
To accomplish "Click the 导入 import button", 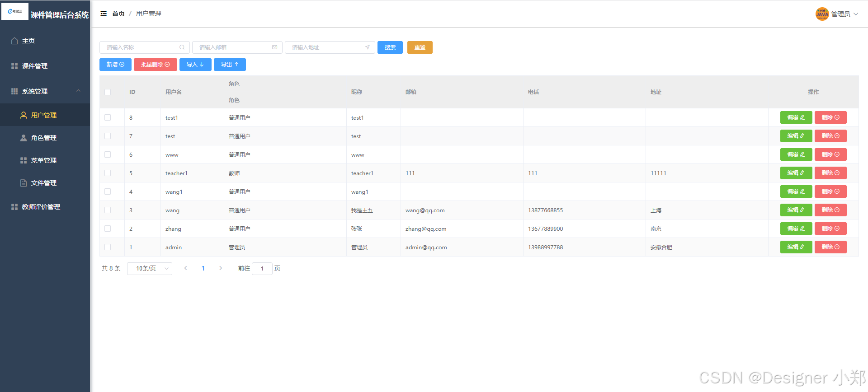I will tap(195, 65).
